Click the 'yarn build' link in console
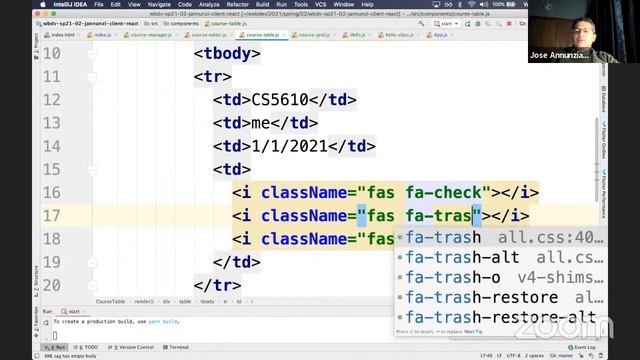The height and width of the screenshot is (360, 640). click(x=163, y=322)
